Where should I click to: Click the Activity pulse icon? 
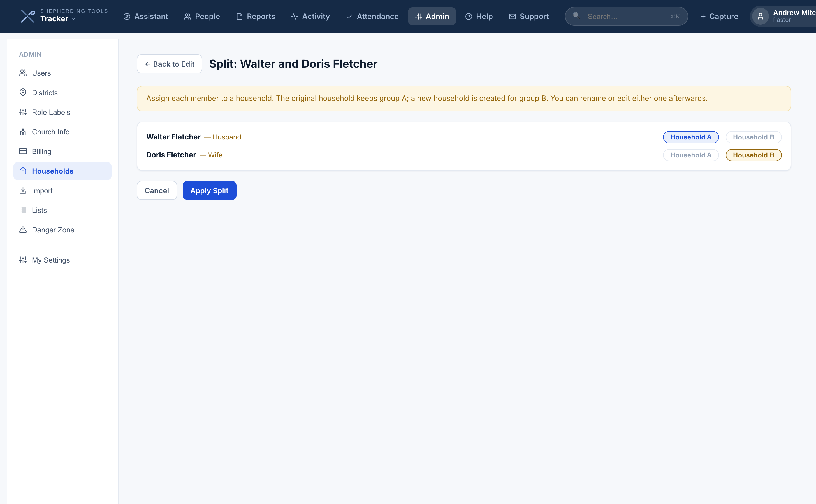(295, 16)
